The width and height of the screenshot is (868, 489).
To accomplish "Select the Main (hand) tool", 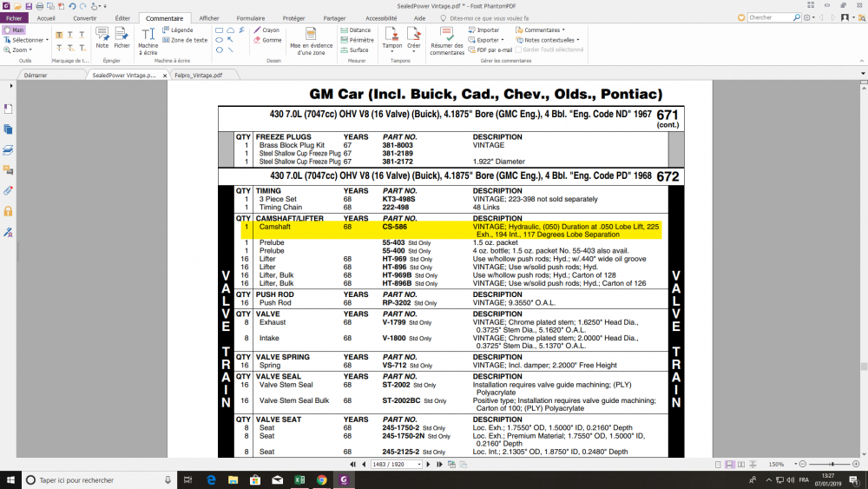I will (14, 30).
